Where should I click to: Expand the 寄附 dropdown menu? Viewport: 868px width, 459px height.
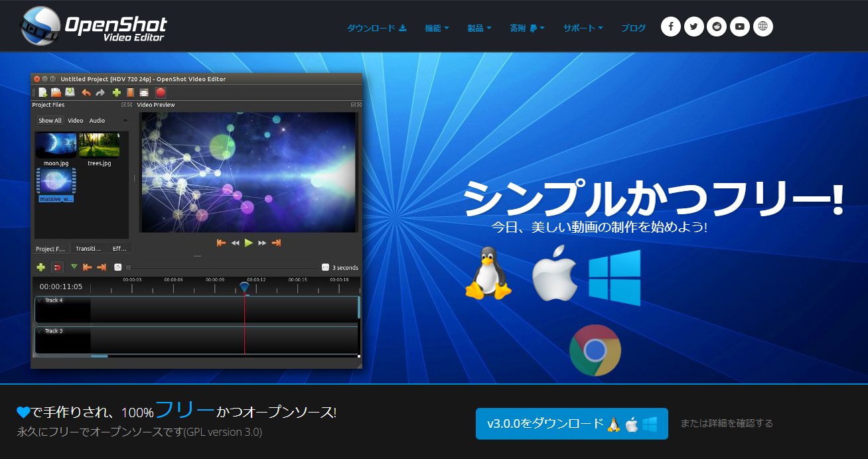click(x=527, y=28)
